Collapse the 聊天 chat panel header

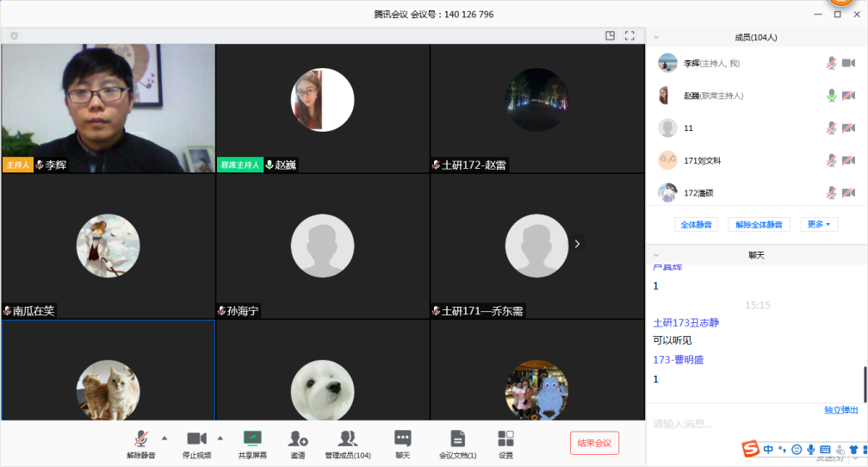tap(656, 256)
